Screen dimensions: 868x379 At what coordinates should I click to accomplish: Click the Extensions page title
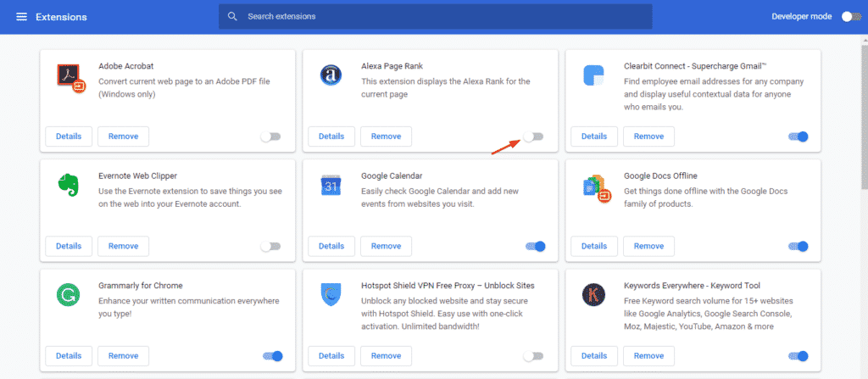(61, 17)
